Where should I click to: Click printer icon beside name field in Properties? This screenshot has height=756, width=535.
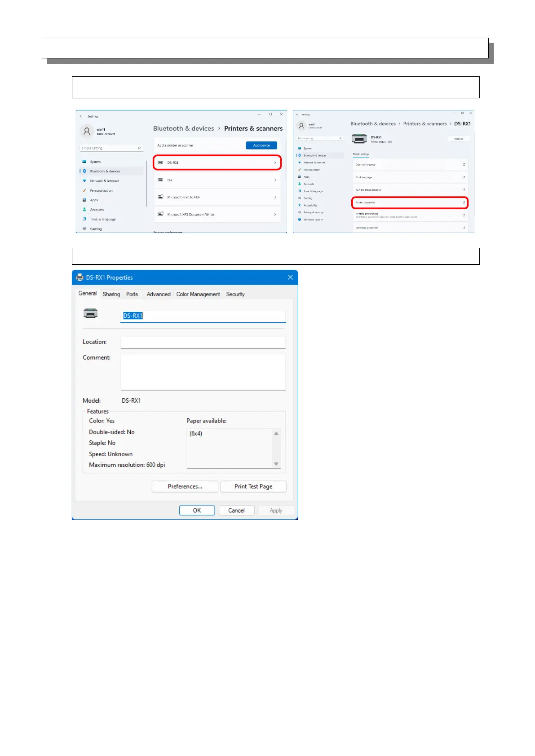[x=91, y=313]
